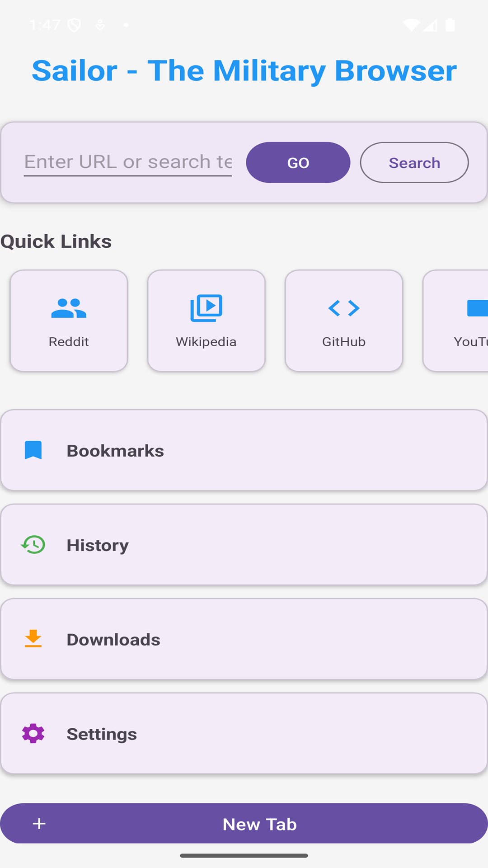The image size is (488, 868).
Task: Open the Downloads menu card
Action: 244,639
